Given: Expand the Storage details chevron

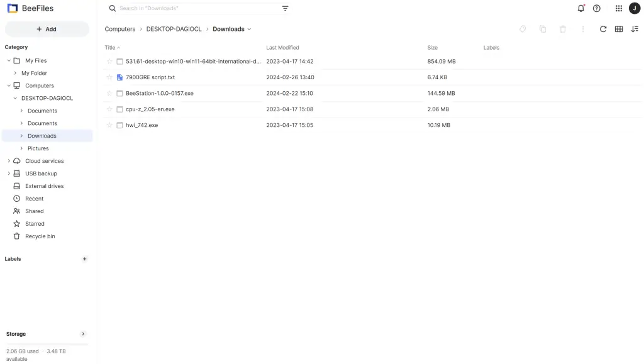Looking at the screenshot, I should point(83,334).
